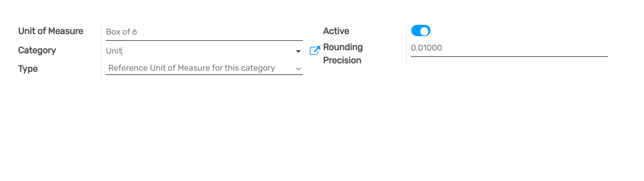Click the 'Unit of Measure' label
Image resolution: width=644 pixels, height=181 pixels.
[x=51, y=31]
